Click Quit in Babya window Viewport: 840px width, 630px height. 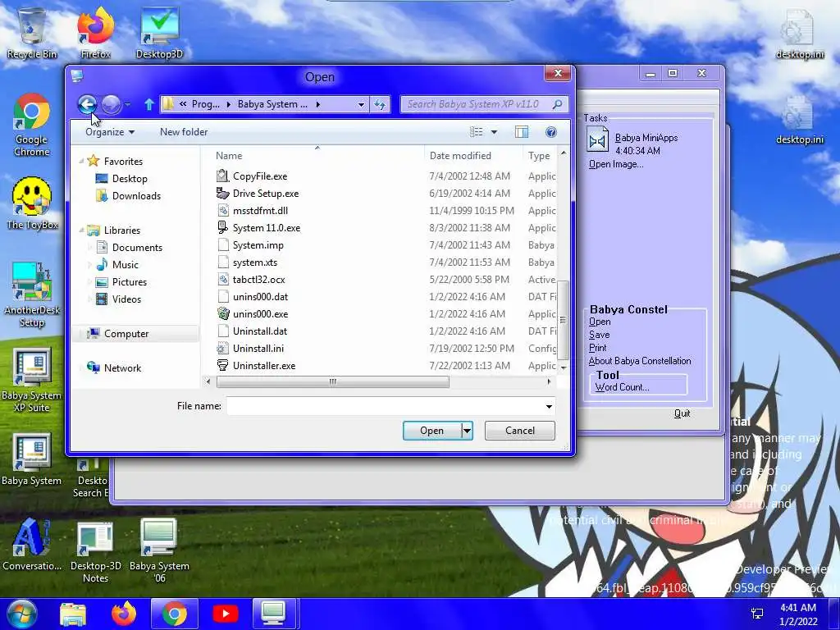click(x=682, y=413)
